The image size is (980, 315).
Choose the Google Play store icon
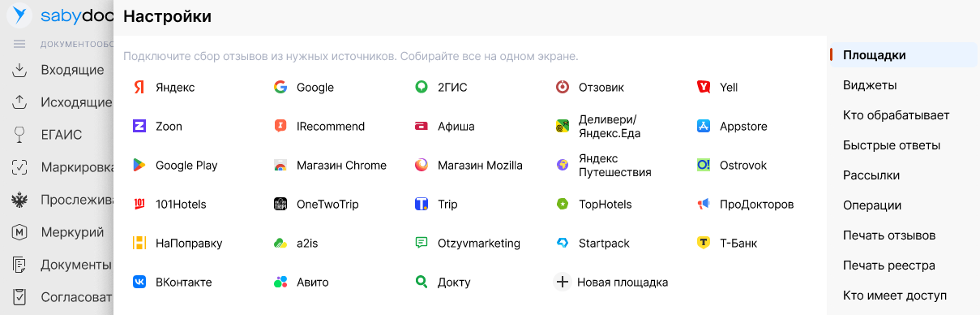click(x=139, y=165)
